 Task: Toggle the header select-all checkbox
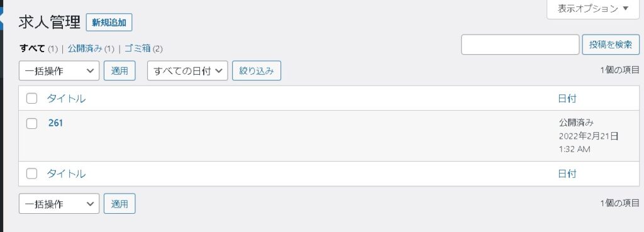coord(31,99)
